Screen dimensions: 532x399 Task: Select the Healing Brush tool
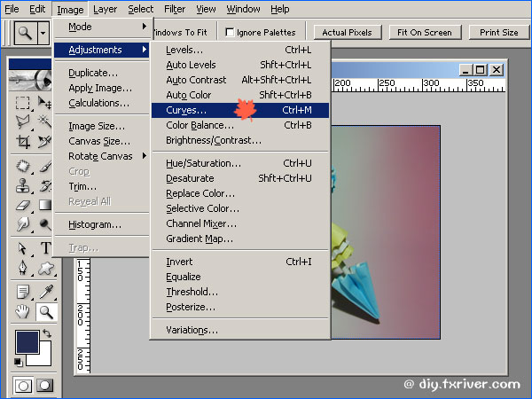[22, 167]
